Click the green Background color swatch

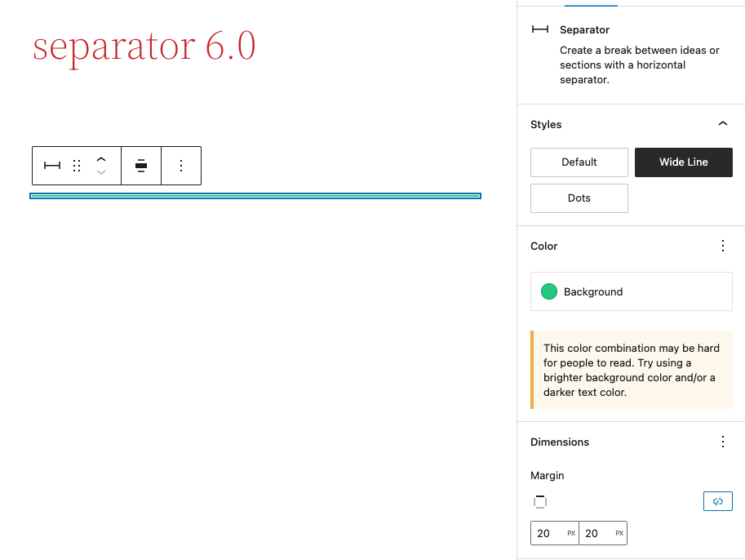pyautogui.click(x=548, y=291)
